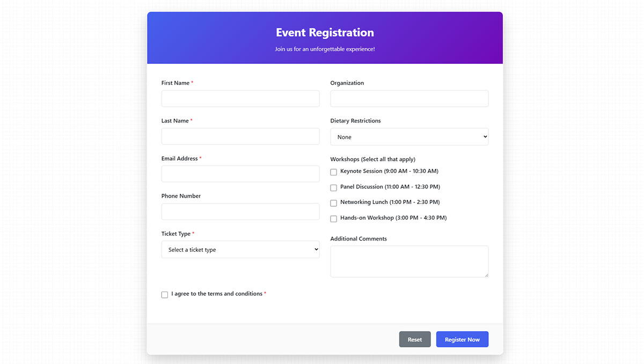Image resolution: width=644 pixels, height=364 pixels.
Task: Click the Register Now button
Action: (x=462, y=339)
